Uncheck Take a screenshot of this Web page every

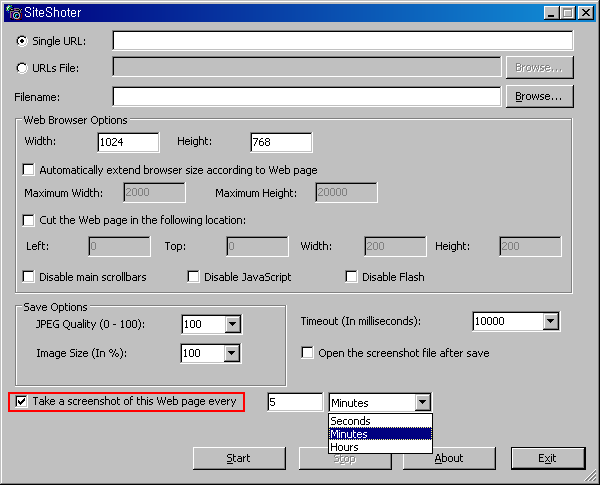click(21, 401)
